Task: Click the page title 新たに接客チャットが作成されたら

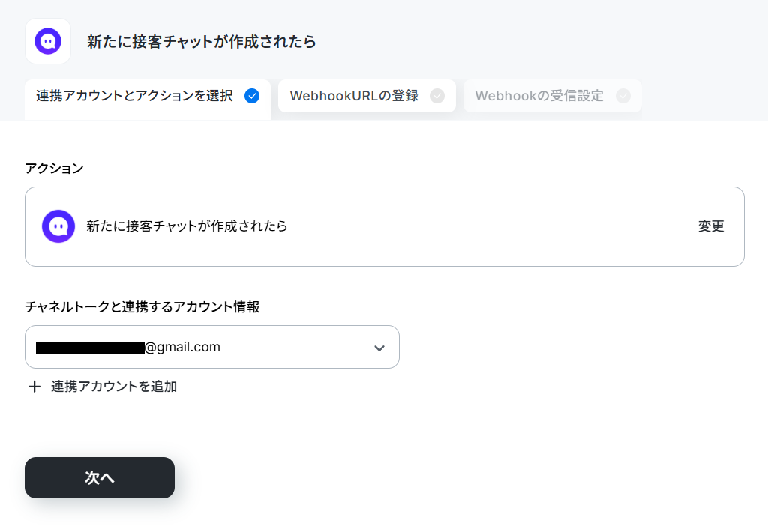Action: click(x=201, y=42)
